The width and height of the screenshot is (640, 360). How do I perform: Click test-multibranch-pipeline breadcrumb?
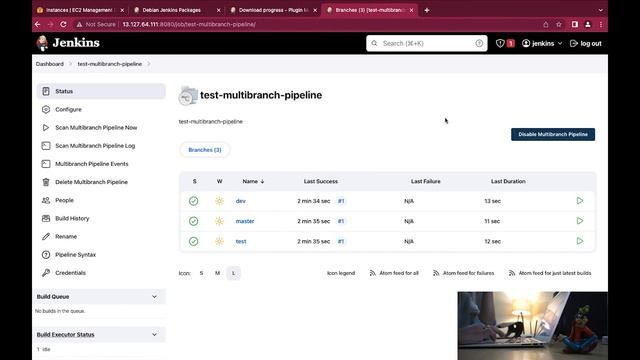click(110, 64)
